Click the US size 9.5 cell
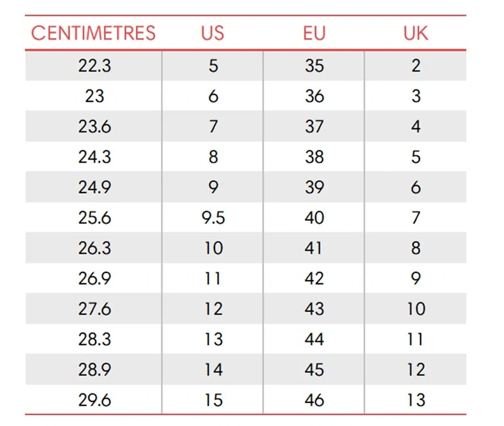The image size is (504, 426). [x=212, y=217]
